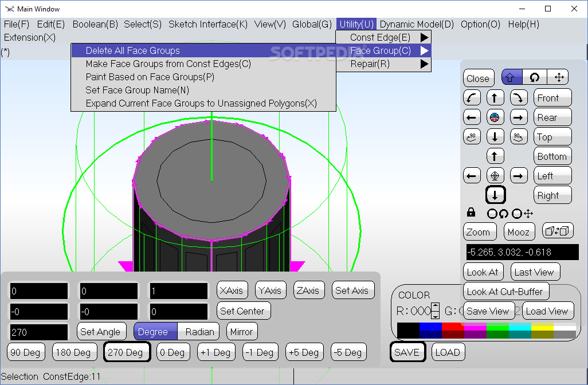Roll view clockwise with curved right arrow
588x385 pixels.
[519, 98]
